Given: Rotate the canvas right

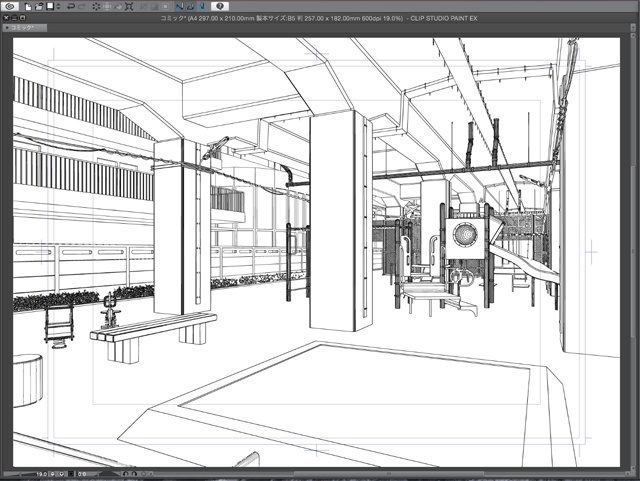Looking at the screenshot, I should click(134, 474).
